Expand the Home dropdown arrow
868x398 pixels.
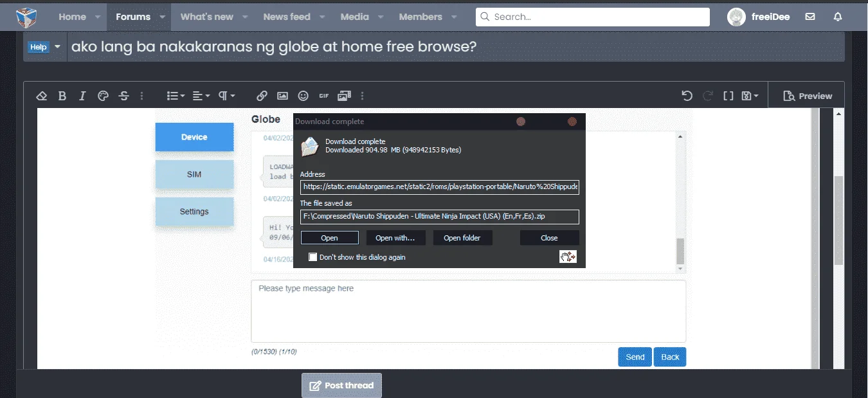98,17
